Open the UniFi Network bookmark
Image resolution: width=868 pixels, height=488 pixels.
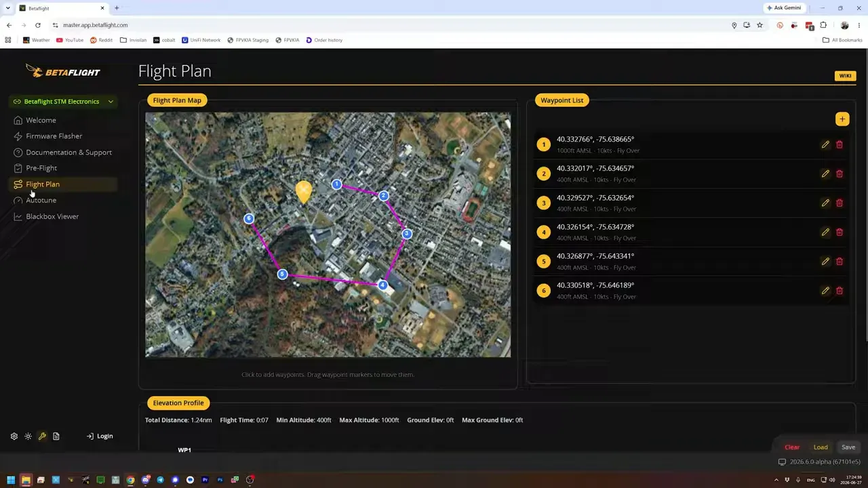tap(201, 40)
